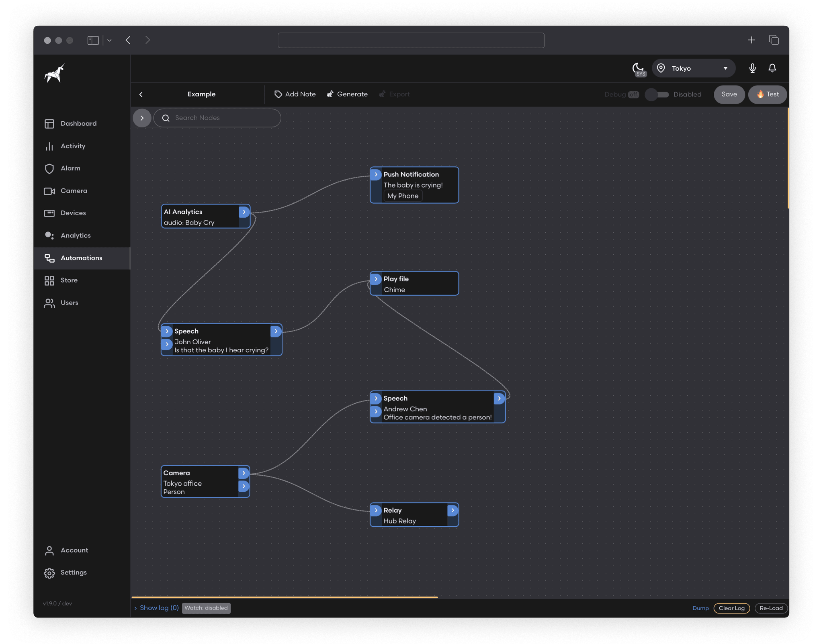Screen dimensions: 823x644
Task: Click the browser tab overview icon
Action: pos(774,40)
